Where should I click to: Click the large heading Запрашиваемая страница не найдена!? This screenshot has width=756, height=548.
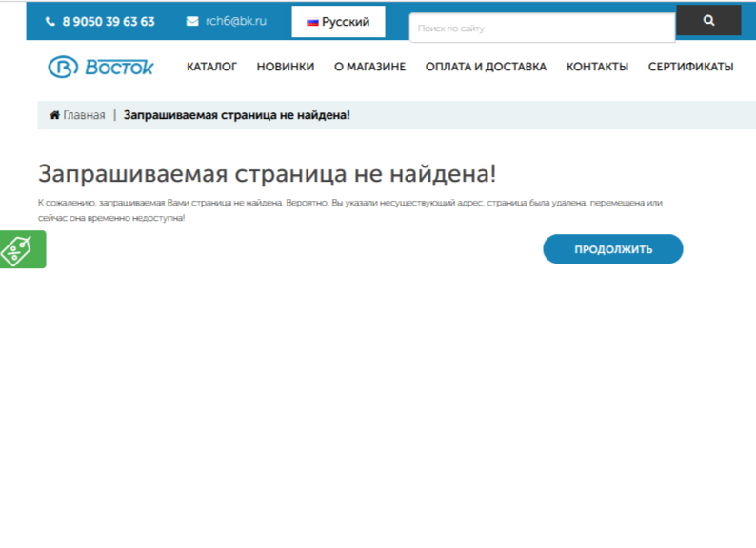(268, 173)
